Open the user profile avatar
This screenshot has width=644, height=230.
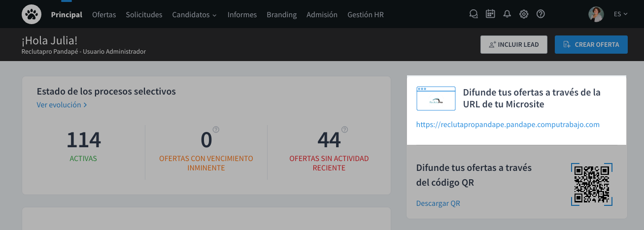(x=596, y=14)
